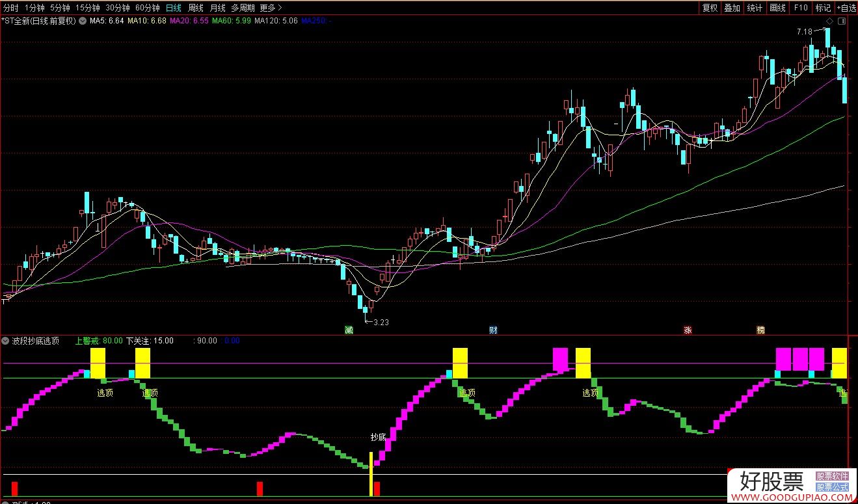This screenshot has width=858, height=504.
Task: Click the 财 event marker
Action: click(493, 330)
